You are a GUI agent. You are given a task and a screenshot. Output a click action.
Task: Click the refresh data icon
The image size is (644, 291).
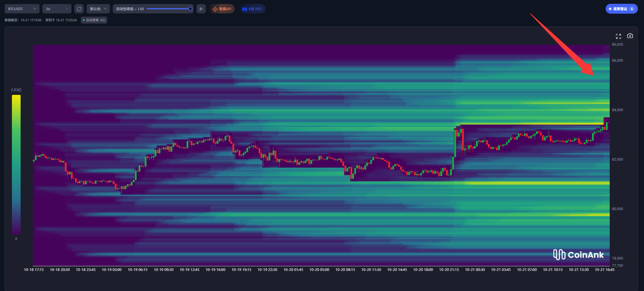(x=79, y=9)
